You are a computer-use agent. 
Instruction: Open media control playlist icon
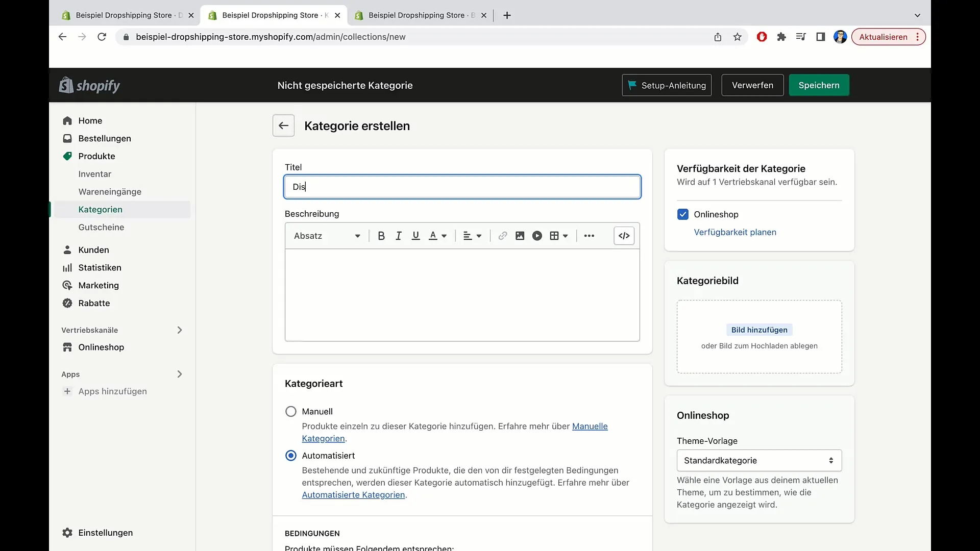(x=800, y=37)
